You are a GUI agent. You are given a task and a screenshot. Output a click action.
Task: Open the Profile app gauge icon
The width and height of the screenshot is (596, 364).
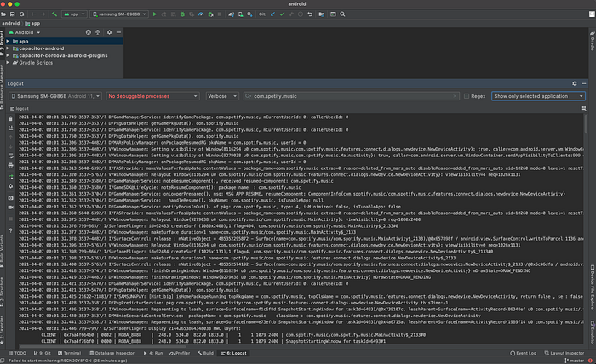(x=201, y=14)
